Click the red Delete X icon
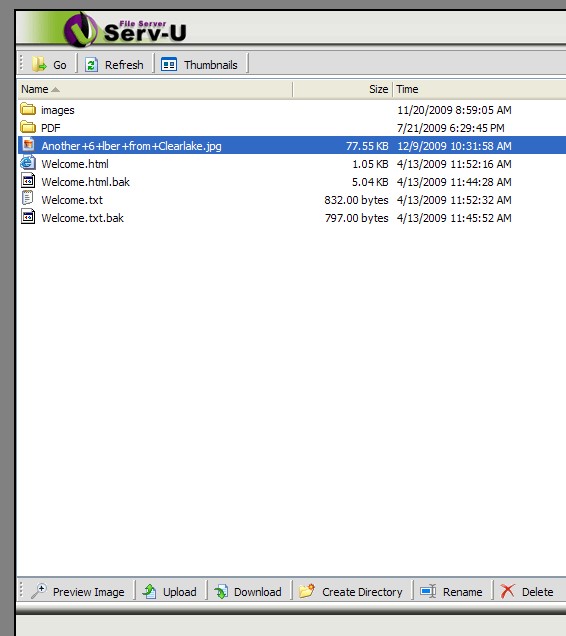The width and height of the screenshot is (566, 636). 507,591
